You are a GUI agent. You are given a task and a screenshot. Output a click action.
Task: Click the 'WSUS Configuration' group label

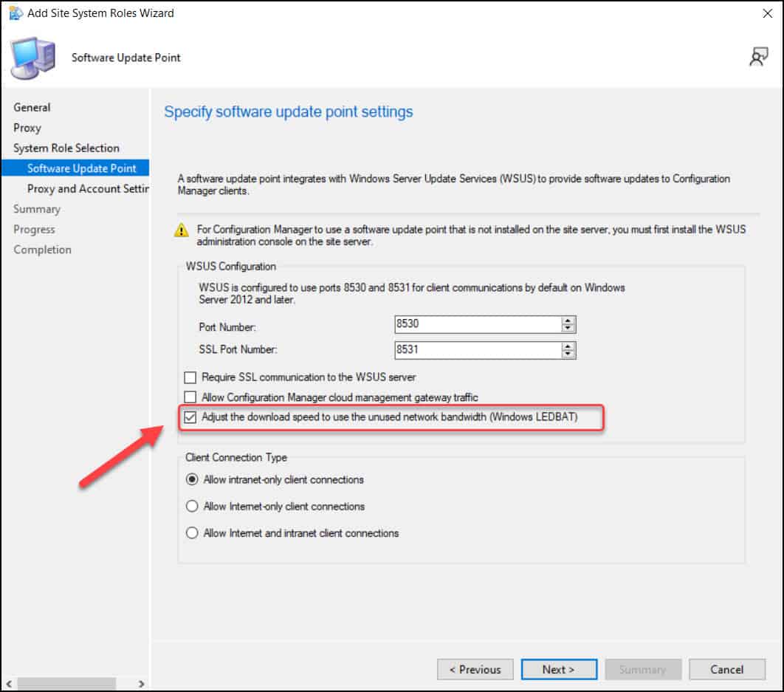tap(231, 267)
